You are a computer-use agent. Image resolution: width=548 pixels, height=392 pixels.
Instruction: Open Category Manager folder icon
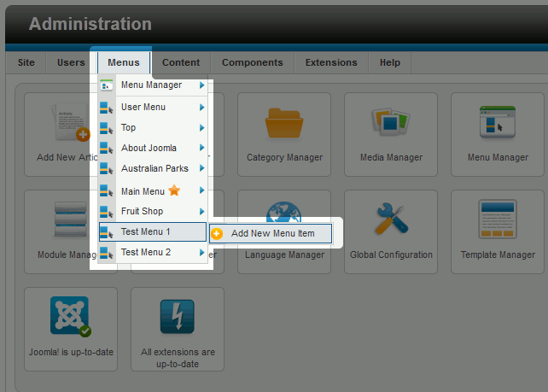284,123
